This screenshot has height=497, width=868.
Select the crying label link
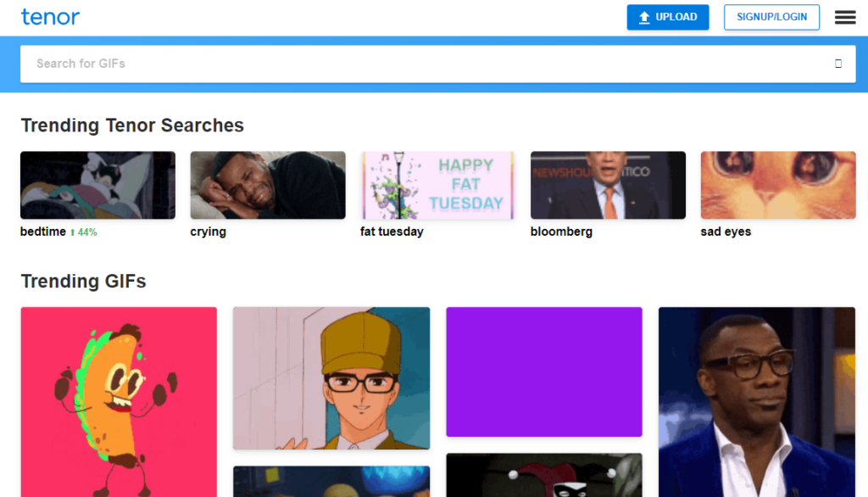tap(208, 231)
